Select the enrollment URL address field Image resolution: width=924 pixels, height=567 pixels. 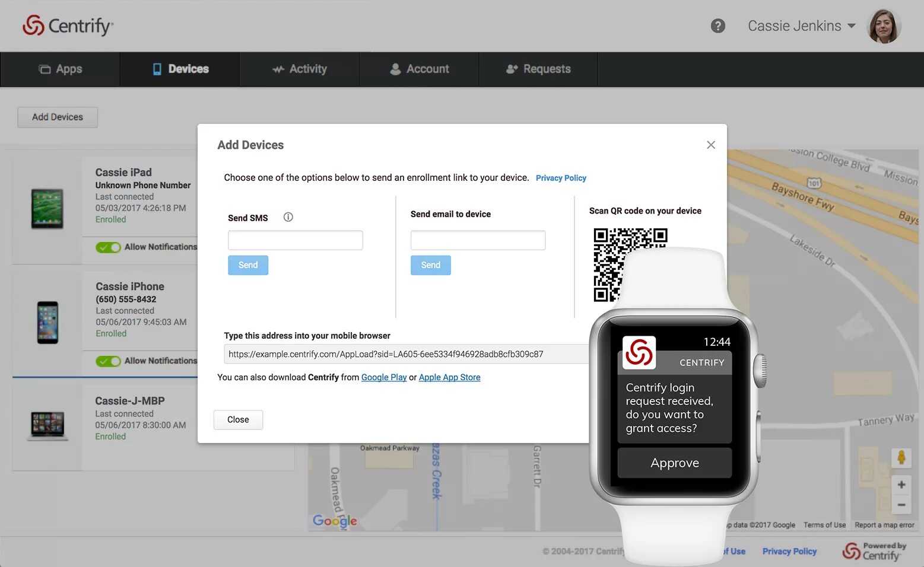407,354
